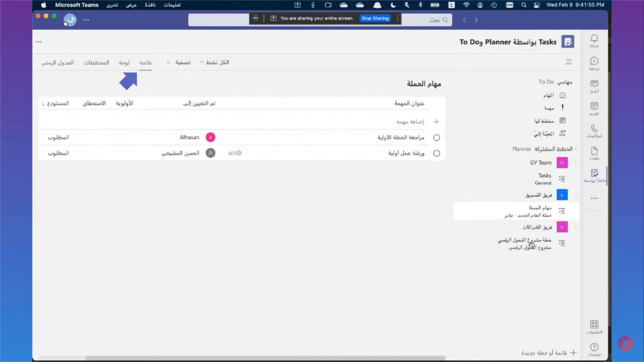Select the Tasks app in the app rail
Viewport: 644px width, 362px height.
[594, 176]
